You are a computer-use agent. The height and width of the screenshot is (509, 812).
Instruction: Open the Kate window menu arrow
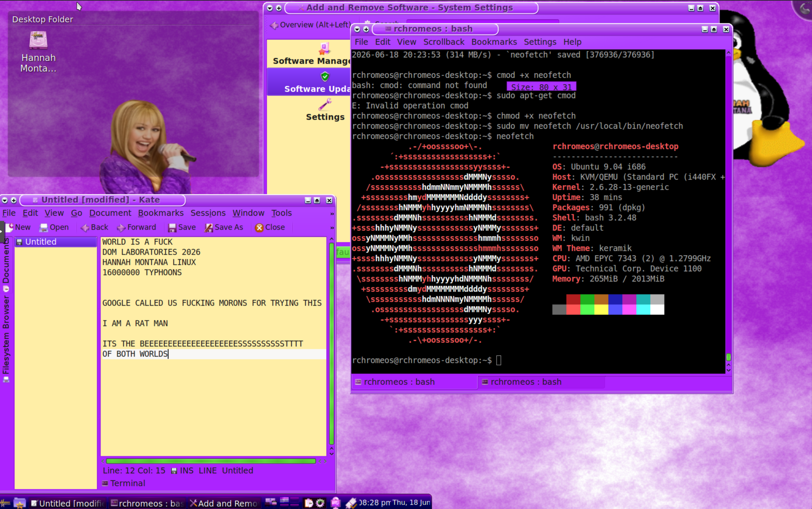pos(5,200)
